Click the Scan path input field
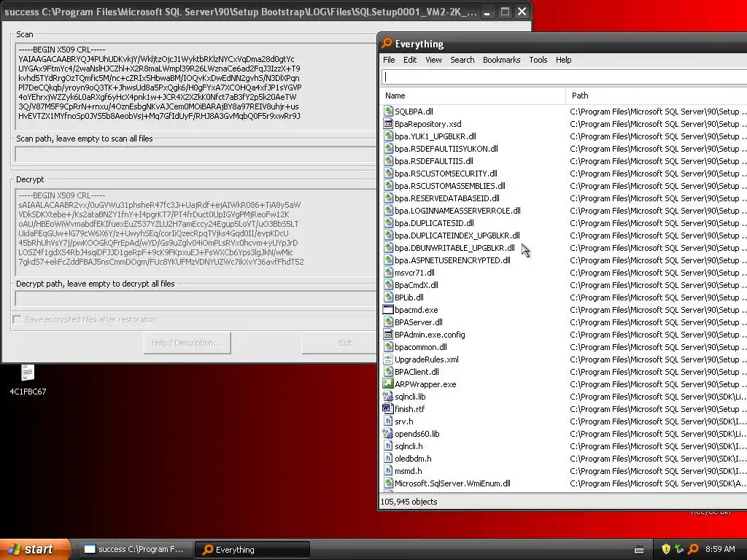The height and width of the screenshot is (560, 747). click(196, 155)
